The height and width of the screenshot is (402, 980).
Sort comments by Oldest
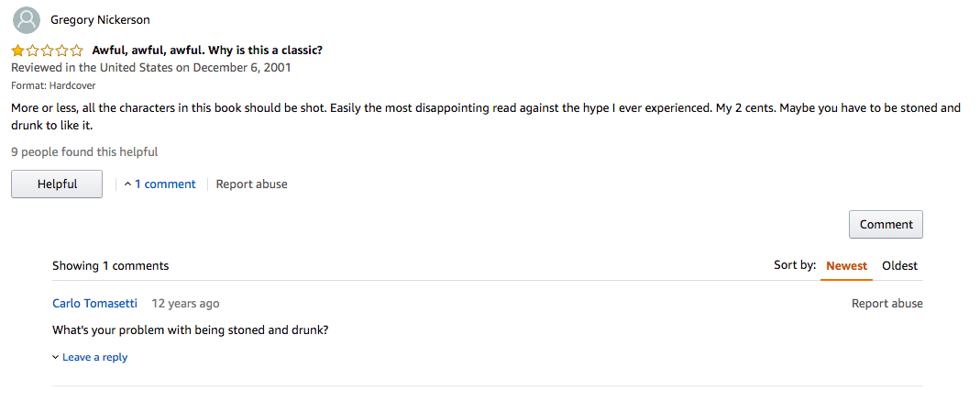tap(899, 266)
